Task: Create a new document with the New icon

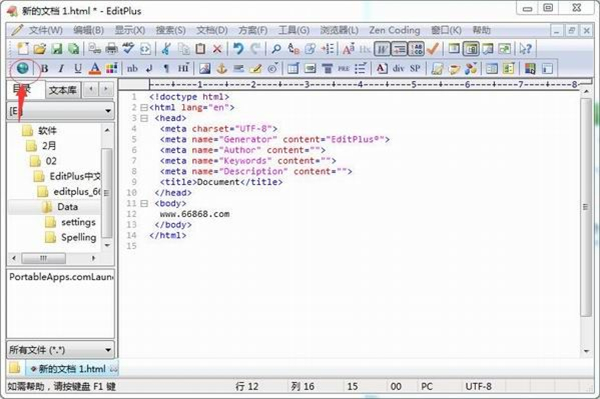Action: tap(22, 49)
